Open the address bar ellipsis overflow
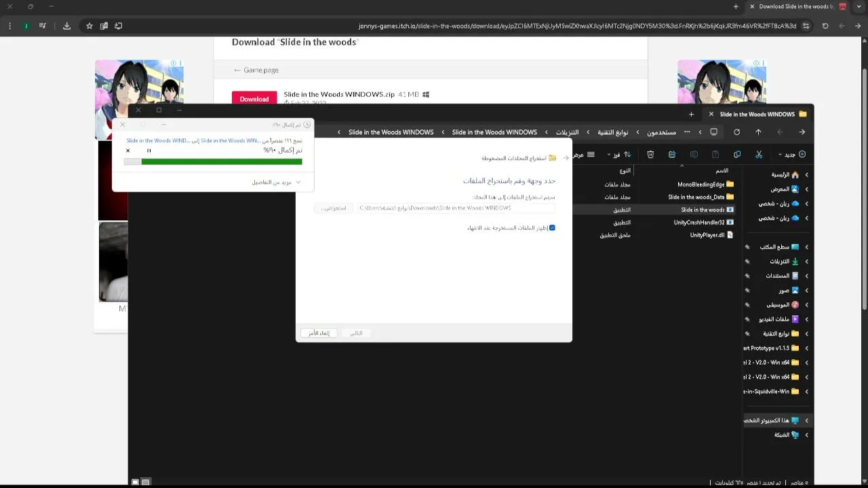The height and width of the screenshot is (488, 868). [x=687, y=132]
